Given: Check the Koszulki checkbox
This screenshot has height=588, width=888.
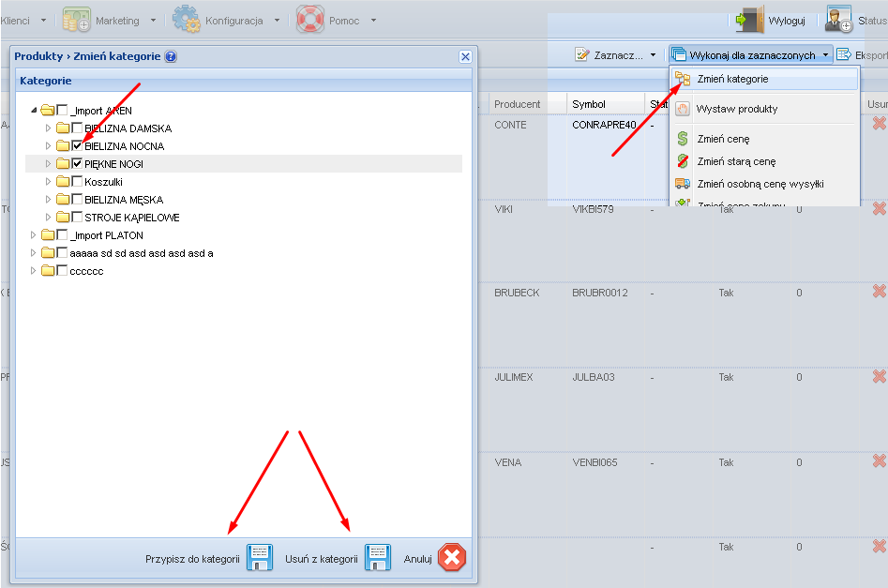Looking at the screenshot, I should (77, 181).
